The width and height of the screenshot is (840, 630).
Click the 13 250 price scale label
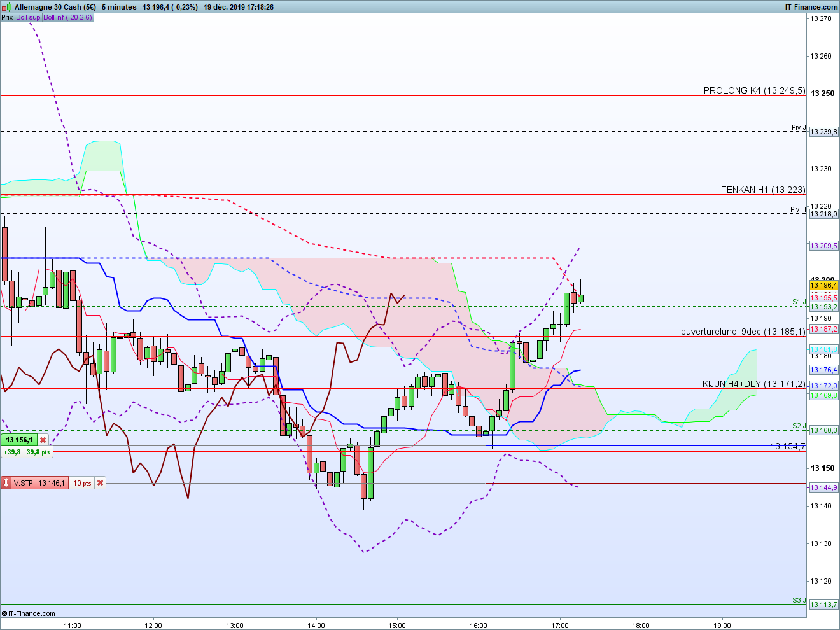pos(822,94)
